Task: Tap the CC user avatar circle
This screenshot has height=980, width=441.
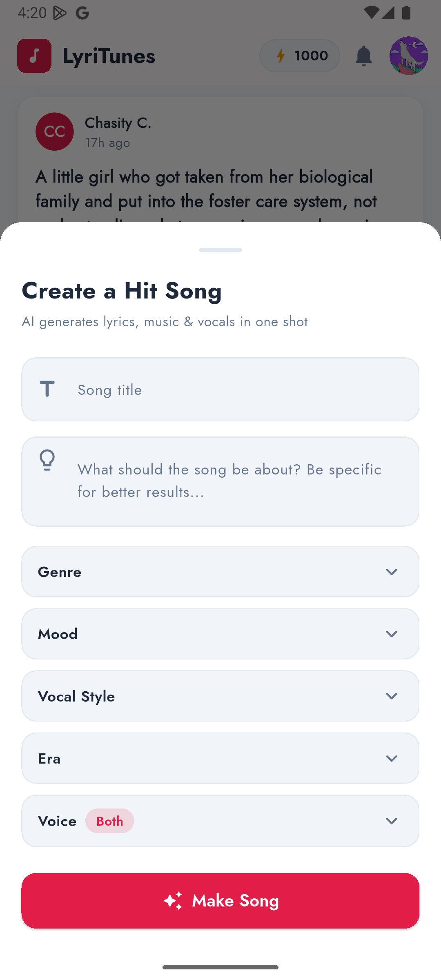Action: [55, 131]
